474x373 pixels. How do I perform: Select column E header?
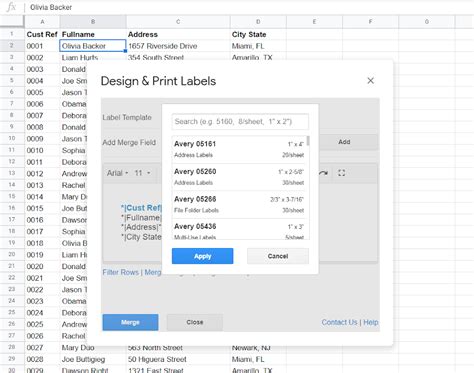(x=314, y=22)
